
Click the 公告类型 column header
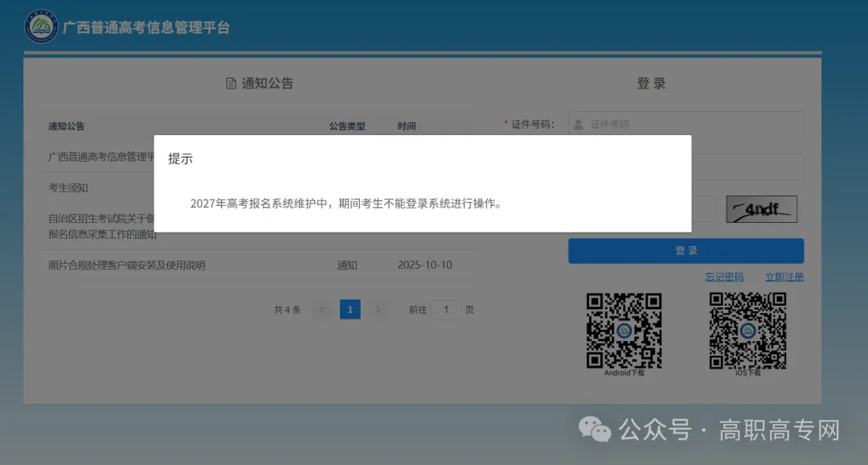(x=347, y=126)
